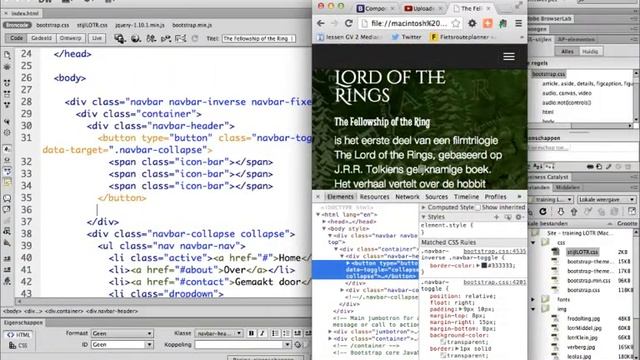
Task: Toggle the Live view button
Action: [97, 38]
